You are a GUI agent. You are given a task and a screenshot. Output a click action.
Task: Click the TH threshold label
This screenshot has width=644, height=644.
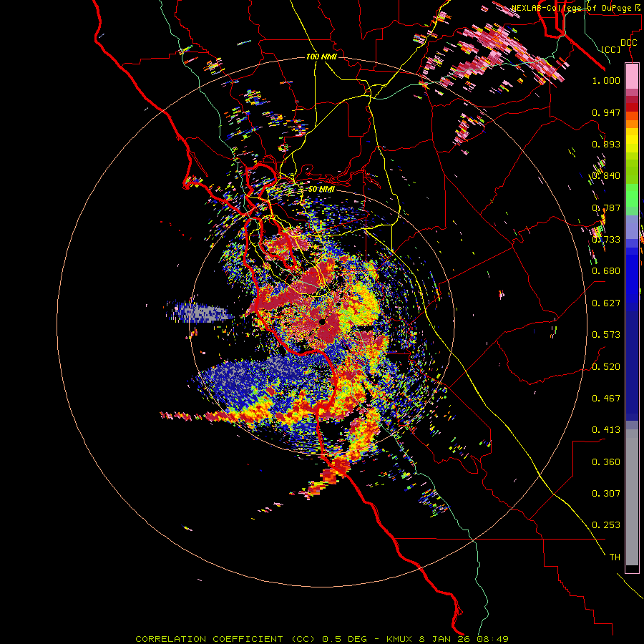coord(615,557)
